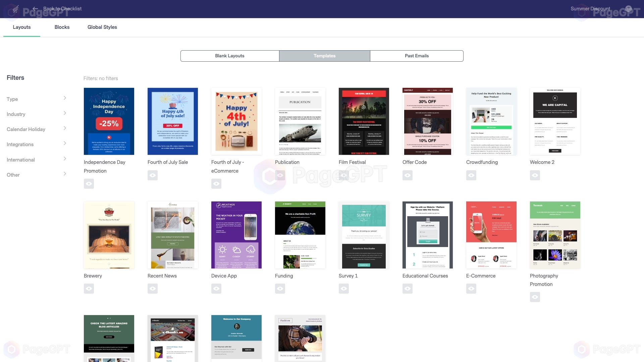Click the preview eye icon on Brewery template
This screenshot has width=644, height=362.
click(89, 288)
